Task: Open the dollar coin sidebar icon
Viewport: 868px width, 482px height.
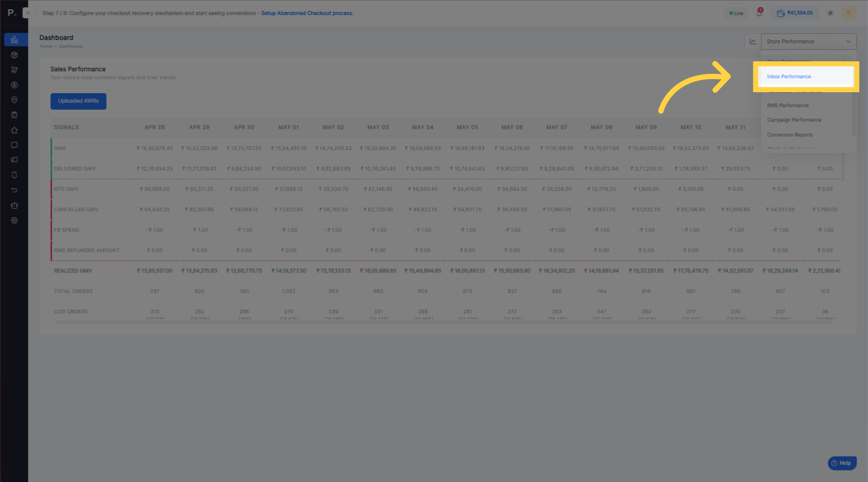Action: tap(14, 85)
